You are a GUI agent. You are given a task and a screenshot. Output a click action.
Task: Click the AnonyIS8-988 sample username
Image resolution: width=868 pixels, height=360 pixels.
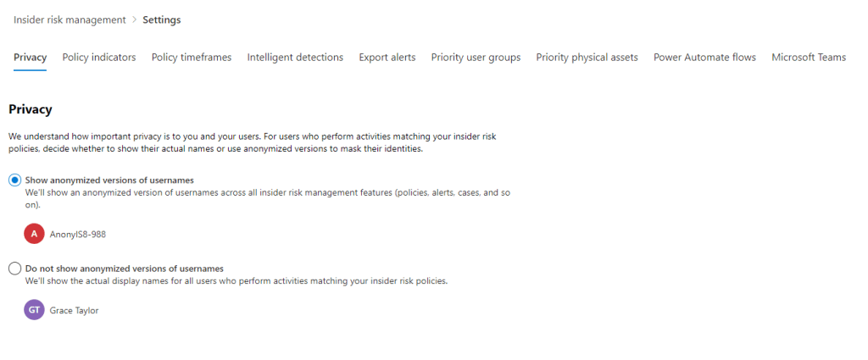pyautogui.click(x=78, y=234)
